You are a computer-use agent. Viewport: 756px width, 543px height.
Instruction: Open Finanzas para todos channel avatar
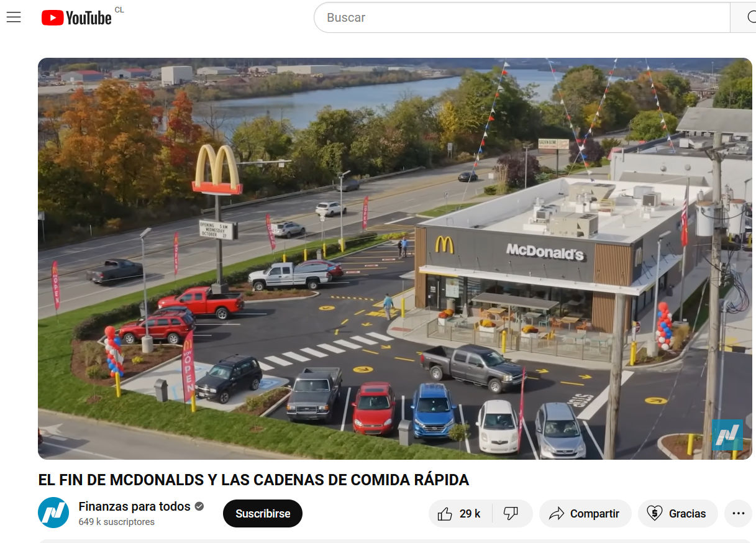pyautogui.click(x=53, y=513)
